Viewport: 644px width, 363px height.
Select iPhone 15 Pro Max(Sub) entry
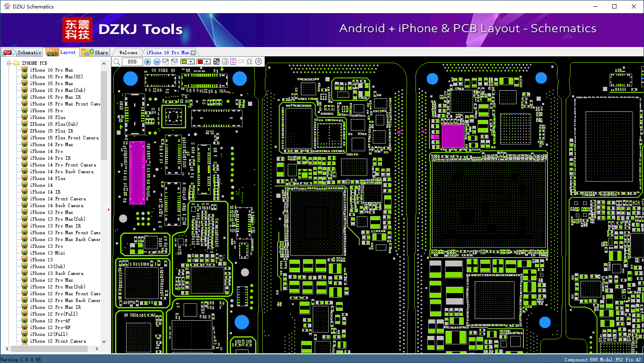click(58, 90)
